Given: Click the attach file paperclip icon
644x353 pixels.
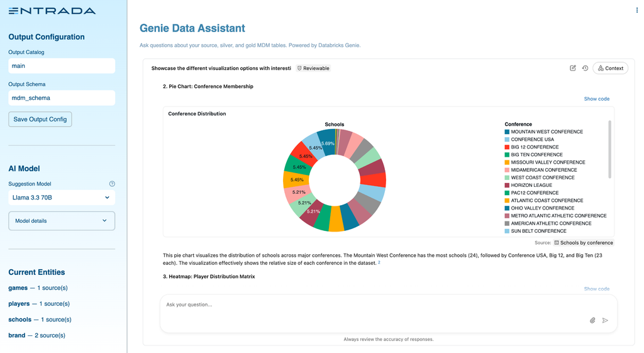Looking at the screenshot, I should [x=592, y=320].
